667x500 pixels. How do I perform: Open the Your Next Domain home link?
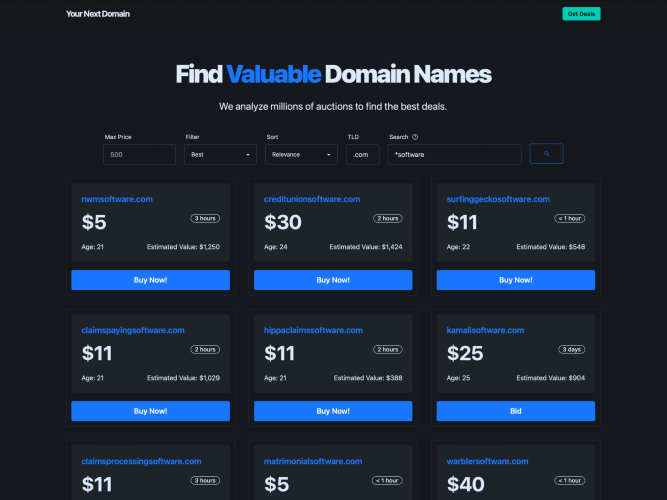tap(98, 14)
